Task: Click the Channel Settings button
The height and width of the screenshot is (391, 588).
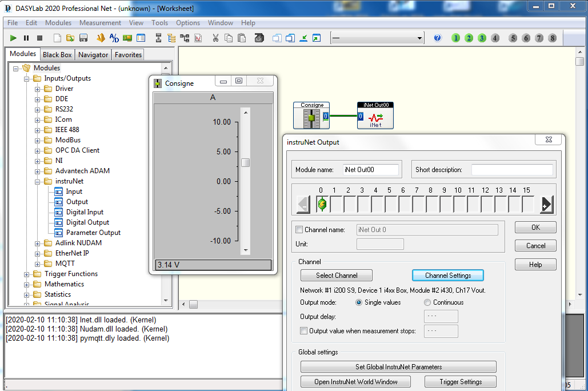Action: pos(448,276)
